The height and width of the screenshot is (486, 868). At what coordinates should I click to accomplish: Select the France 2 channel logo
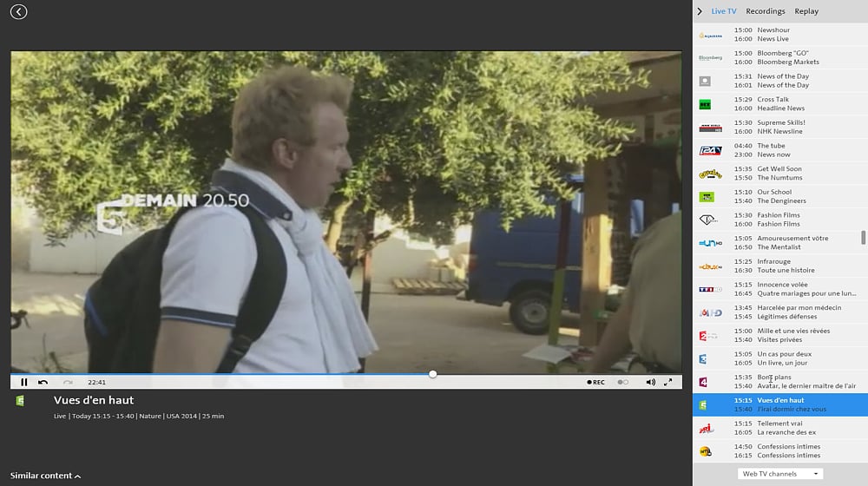[x=708, y=336]
